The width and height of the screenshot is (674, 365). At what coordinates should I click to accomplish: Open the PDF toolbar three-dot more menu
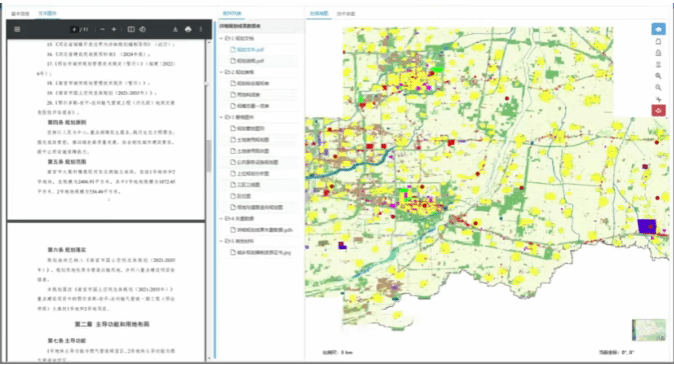coord(201,29)
